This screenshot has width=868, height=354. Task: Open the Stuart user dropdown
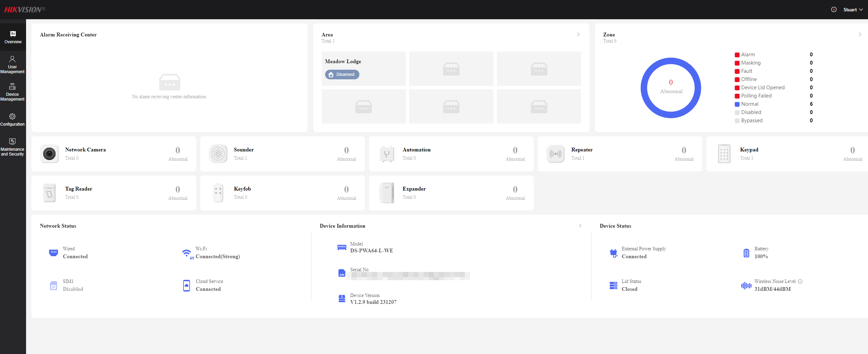point(853,10)
